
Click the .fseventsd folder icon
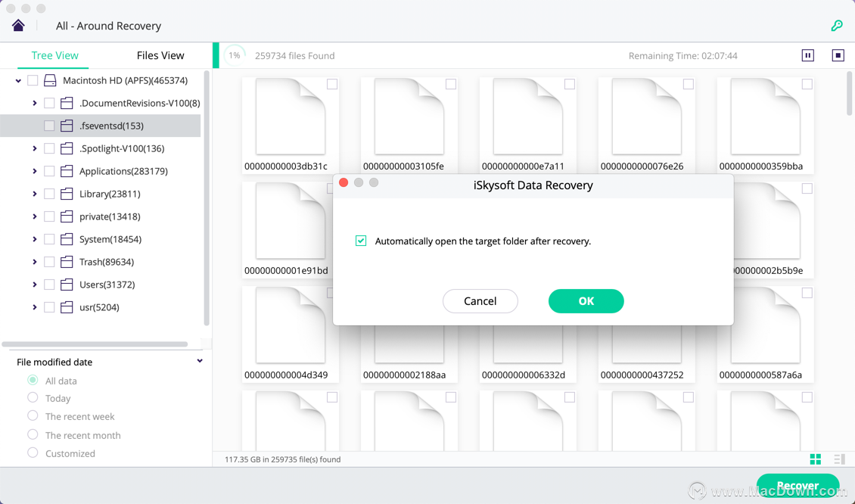click(67, 126)
